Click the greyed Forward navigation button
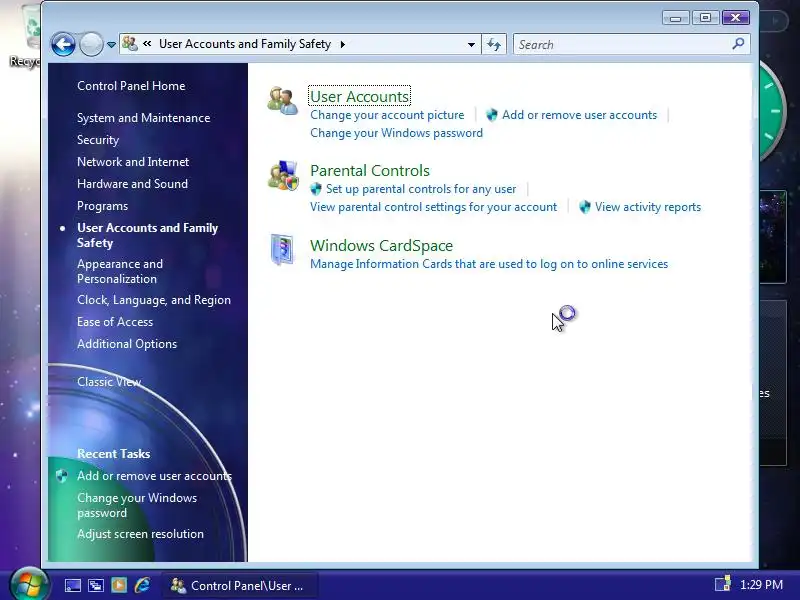Viewport: 800px width, 600px height. (x=91, y=44)
